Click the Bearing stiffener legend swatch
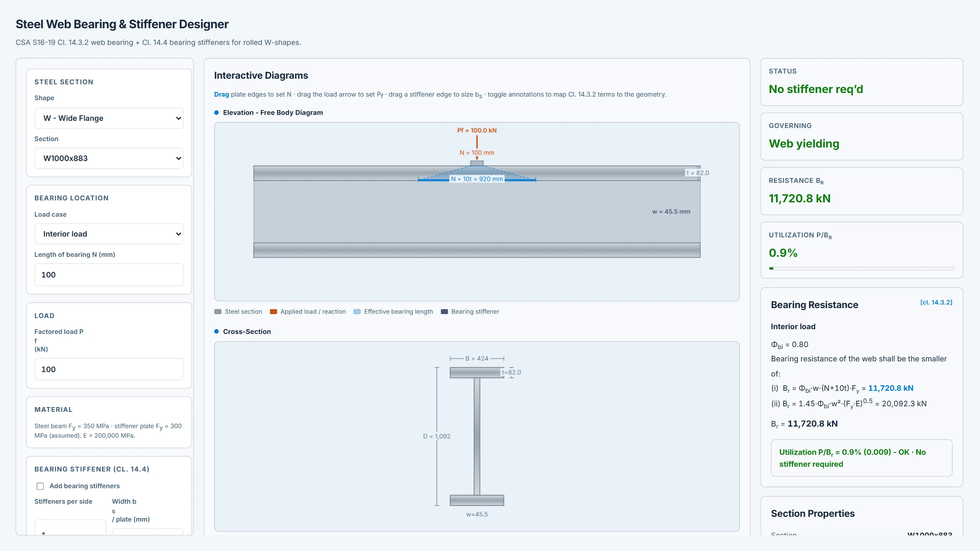Screen dimensions: 980x551 tap(445, 312)
